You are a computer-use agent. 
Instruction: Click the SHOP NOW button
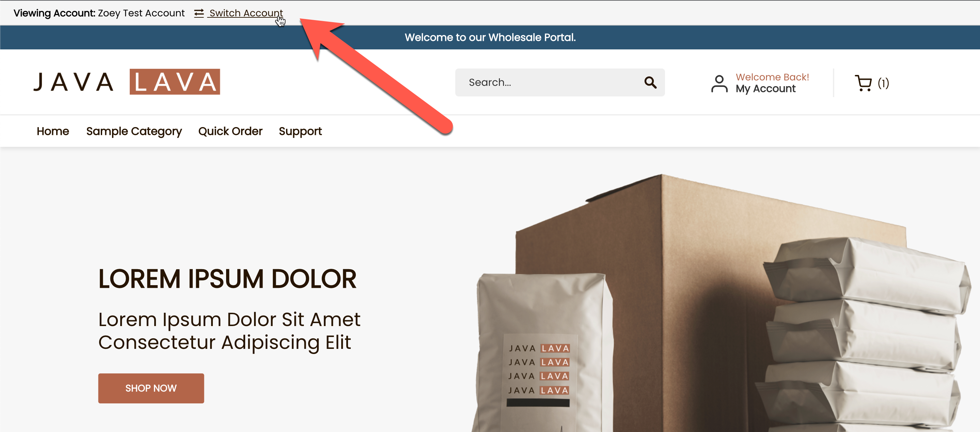click(x=151, y=388)
